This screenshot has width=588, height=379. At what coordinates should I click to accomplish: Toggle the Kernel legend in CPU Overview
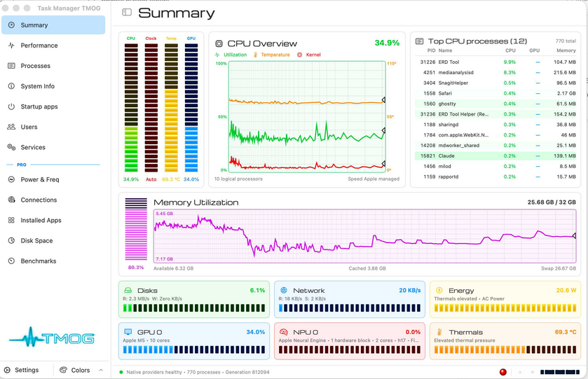pyautogui.click(x=309, y=55)
